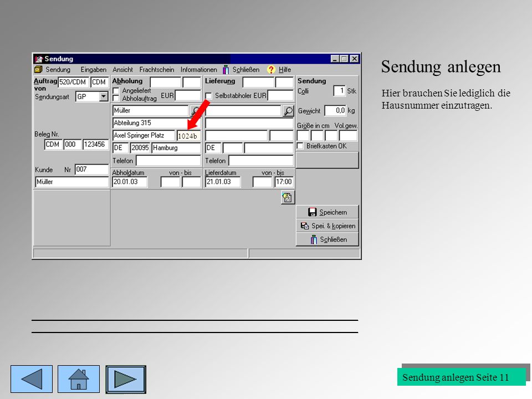Tick the Abholauftrag checkbox
Screen dimensions: 532x399
click(x=116, y=99)
